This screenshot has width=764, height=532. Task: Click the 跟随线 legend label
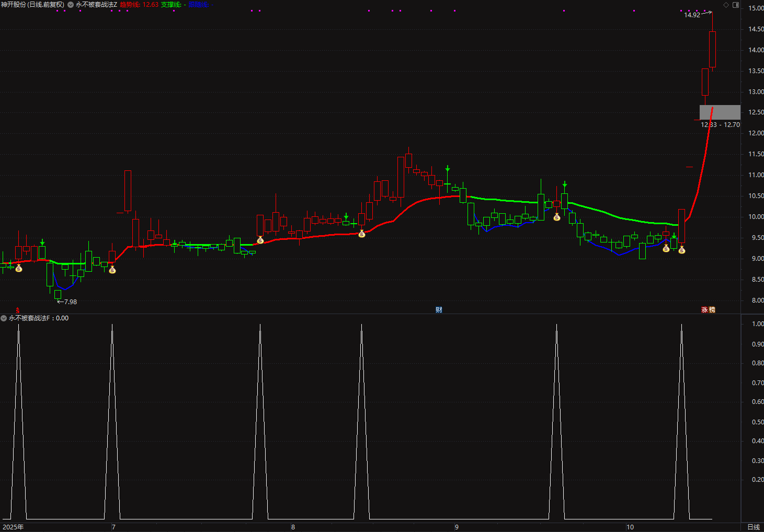(x=199, y=5)
